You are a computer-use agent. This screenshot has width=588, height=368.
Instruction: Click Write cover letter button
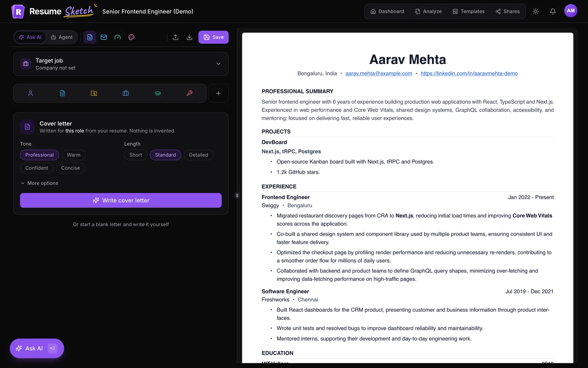[121, 201]
